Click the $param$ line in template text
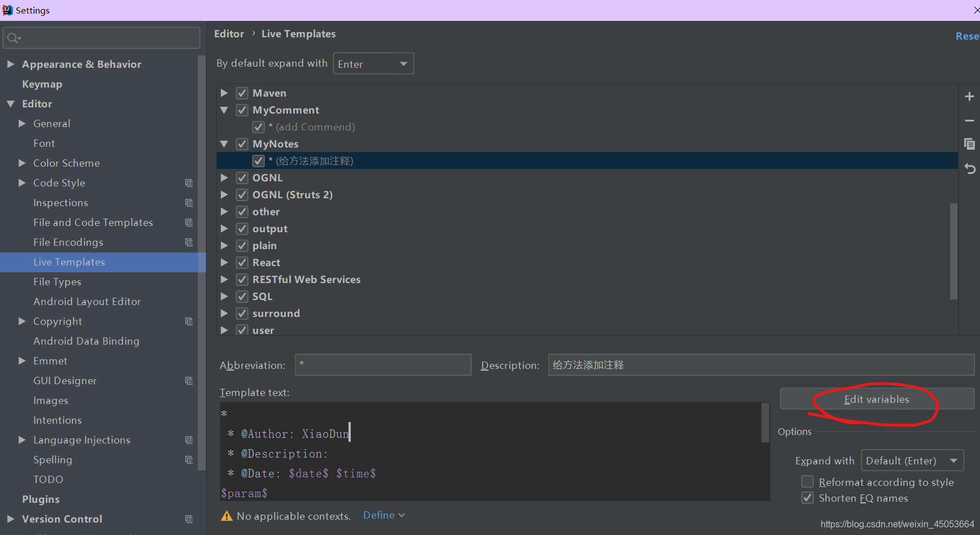The width and height of the screenshot is (980, 535). click(244, 493)
